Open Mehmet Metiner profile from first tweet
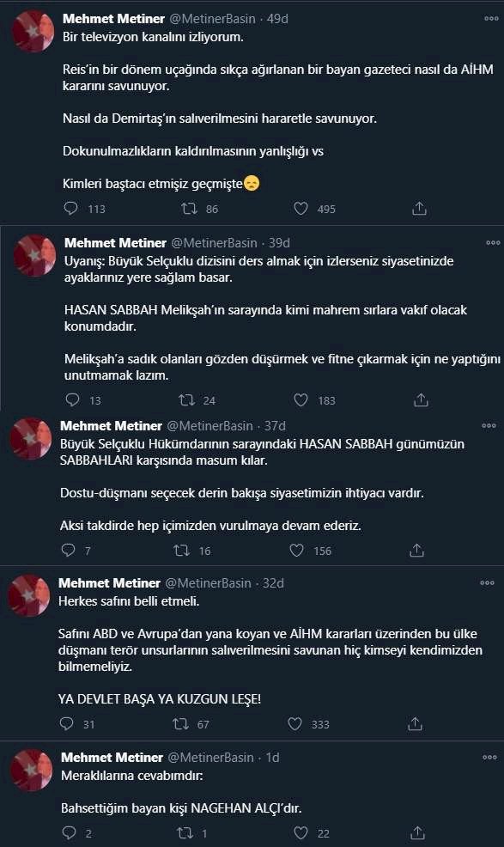Image resolution: width=504 pixels, height=847 pixels. click(113, 18)
